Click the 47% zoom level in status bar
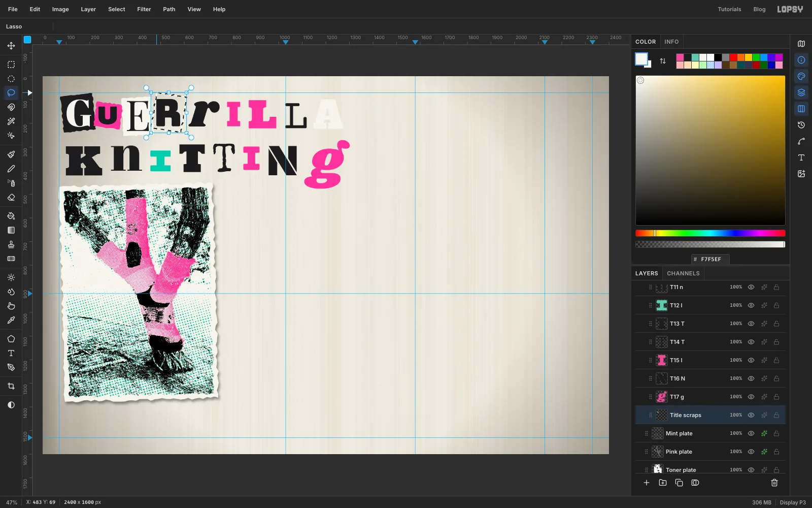Viewport: 812px width, 508px height. click(12, 502)
